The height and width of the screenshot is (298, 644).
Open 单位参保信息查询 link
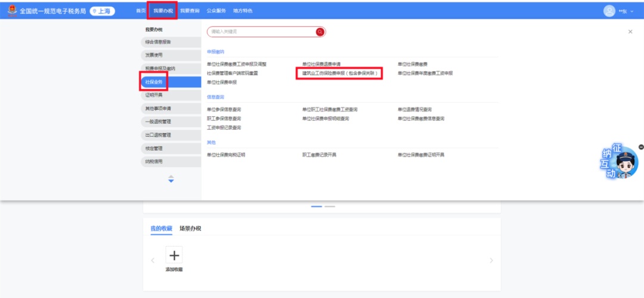(x=224, y=109)
